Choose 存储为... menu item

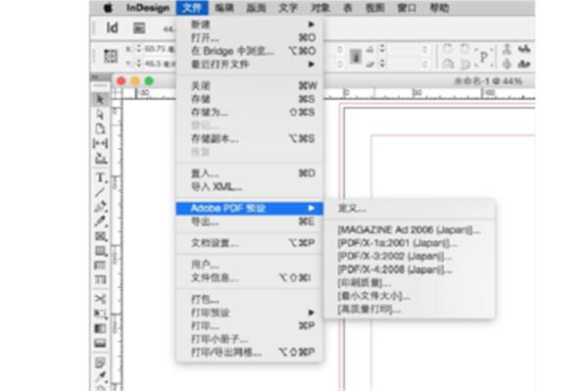coord(249,112)
